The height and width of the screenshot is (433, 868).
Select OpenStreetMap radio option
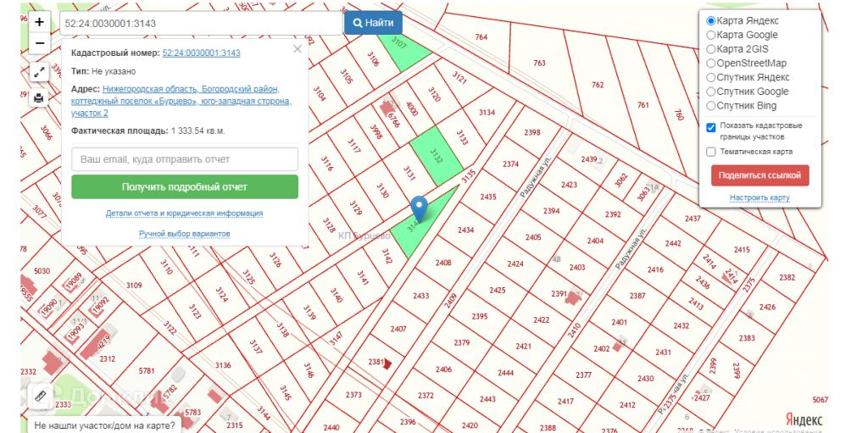[x=711, y=63]
